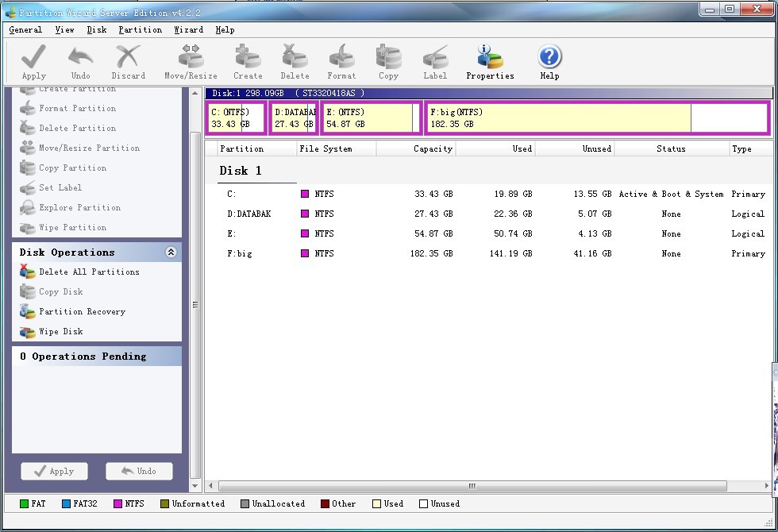This screenshot has height=532, width=778.
Task: Open Properties from the toolbar
Action: pyautogui.click(x=491, y=61)
